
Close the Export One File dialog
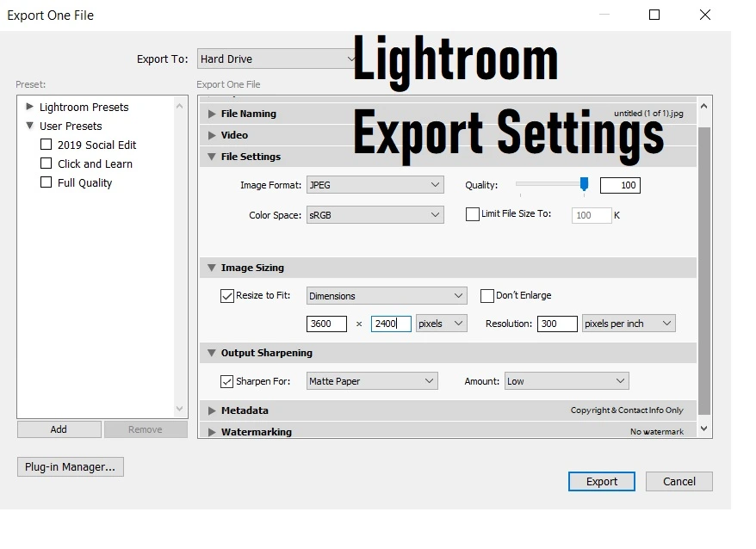coord(705,15)
